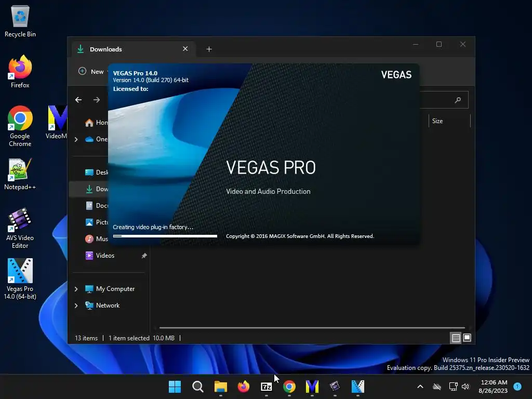Open the VideoM desktop shortcut

tap(57, 122)
